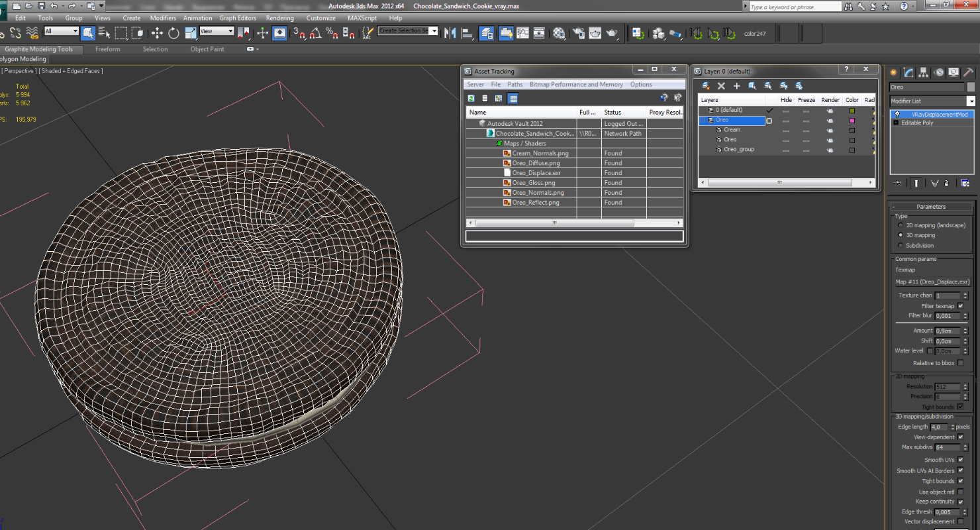
Task: Toggle Angle Snap
Action: tap(316, 32)
